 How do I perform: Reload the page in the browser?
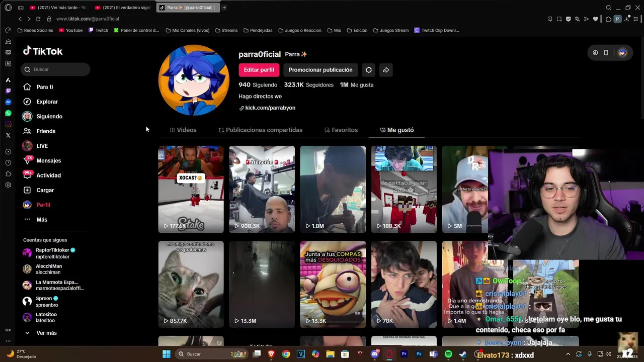38,19
